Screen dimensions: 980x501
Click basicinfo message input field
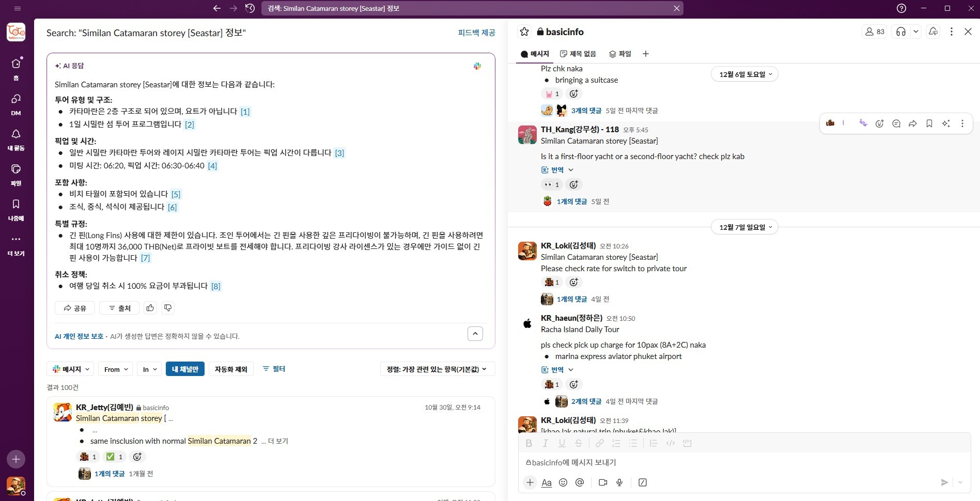pyautogui.click(x=744, y=463)
